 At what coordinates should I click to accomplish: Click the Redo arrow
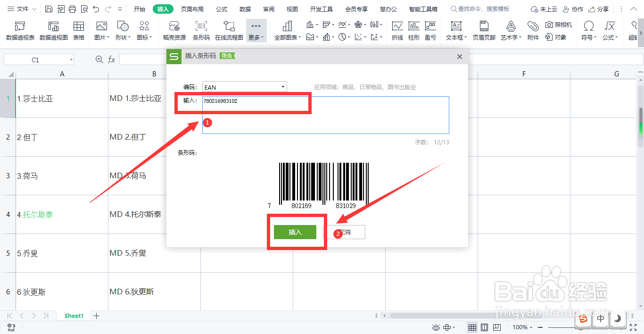tap(108, 9)
